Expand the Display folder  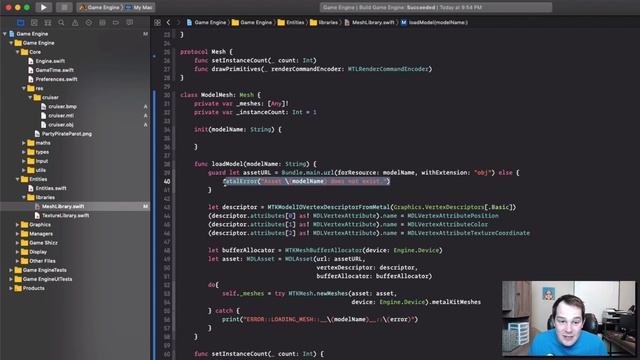click(x=18, y=251)
